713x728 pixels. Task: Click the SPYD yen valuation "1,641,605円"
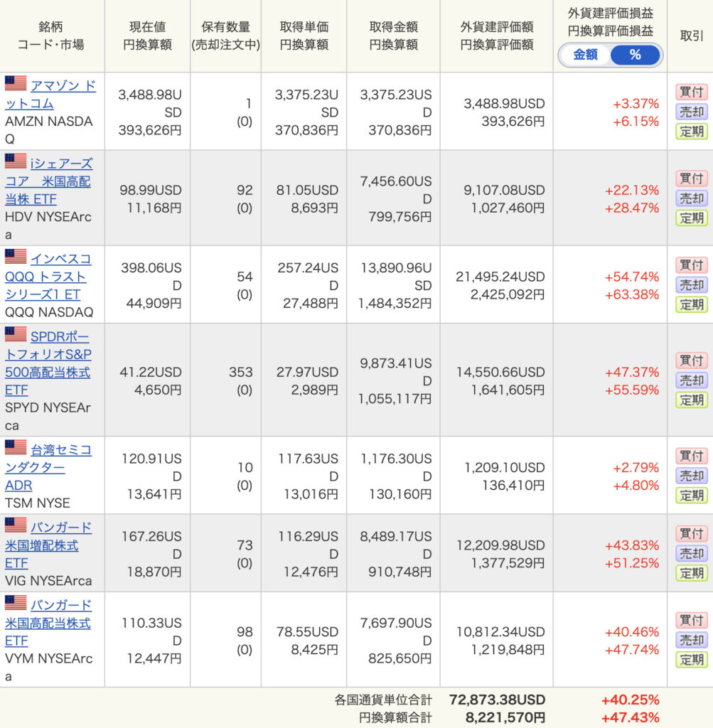pos(508,390)
